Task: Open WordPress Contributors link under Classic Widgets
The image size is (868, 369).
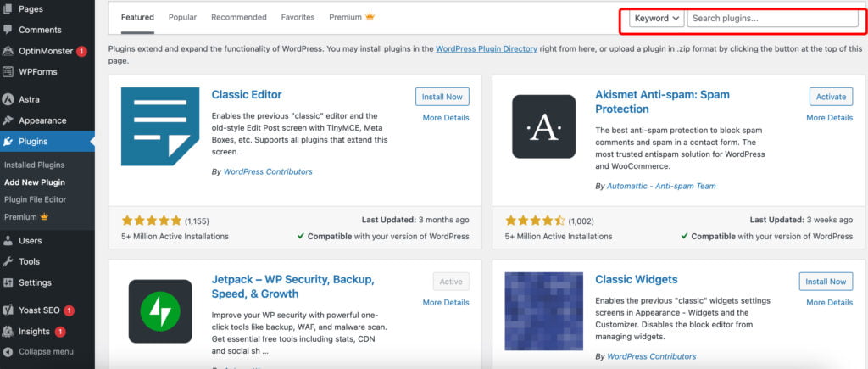Action: pyautogui.click(x=652, y=356)
